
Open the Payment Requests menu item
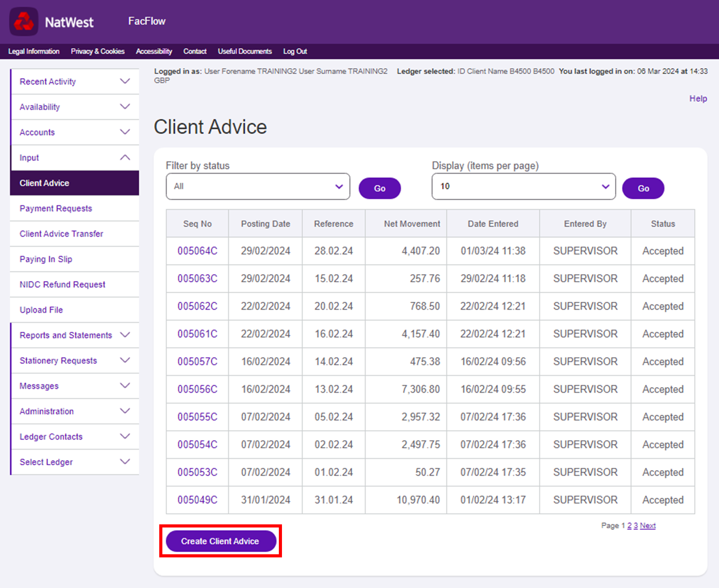pos(56,208)
